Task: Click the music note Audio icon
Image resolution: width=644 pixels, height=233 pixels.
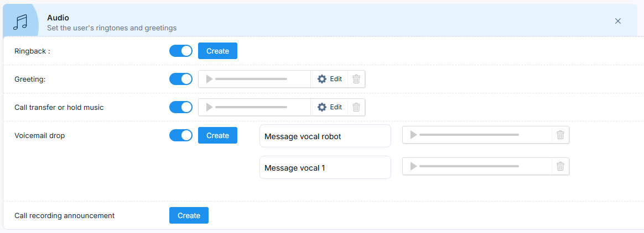Action: pos(20,22)
